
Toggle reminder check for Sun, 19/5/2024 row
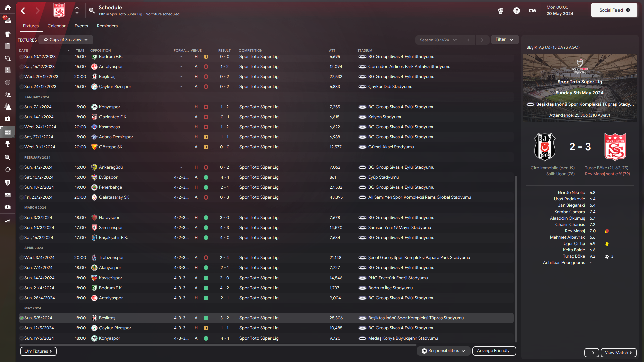[x=21, y=338]
